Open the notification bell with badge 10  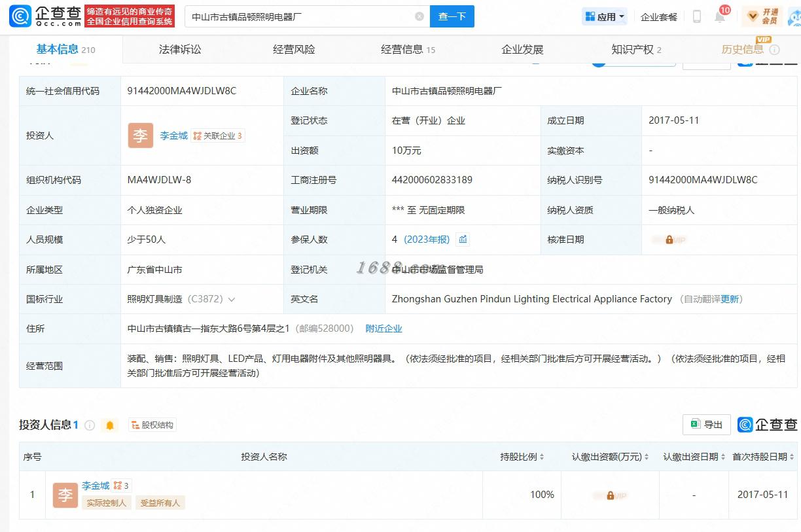[x=720, y=16]
